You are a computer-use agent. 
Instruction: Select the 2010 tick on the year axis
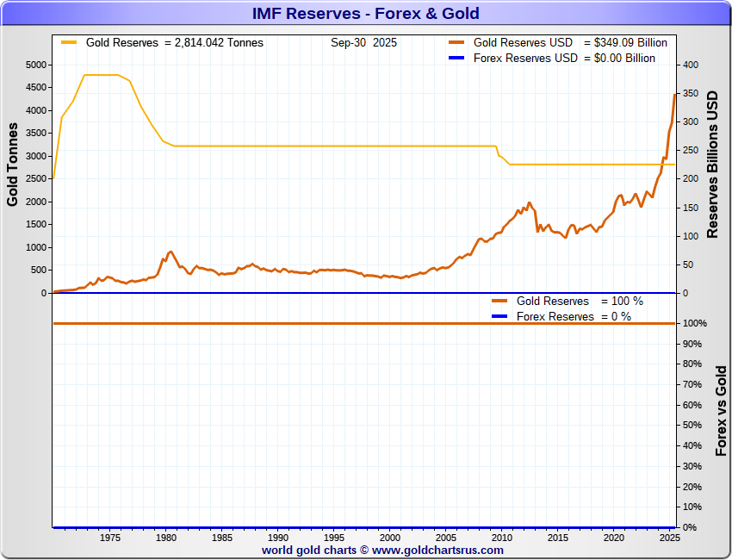point(502,538)
